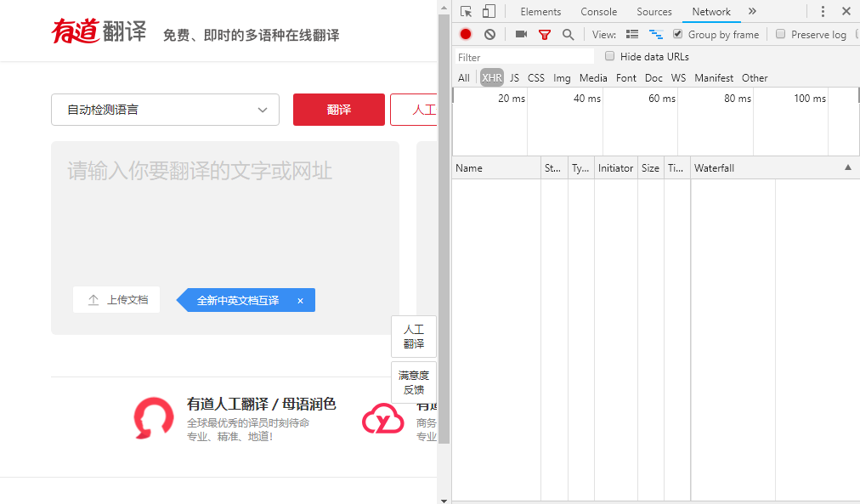Viewport: 860px width, 504px height.
Task: Show more DevTools tabs chevron
Action: pyautogui.click(x=752, y=11)
